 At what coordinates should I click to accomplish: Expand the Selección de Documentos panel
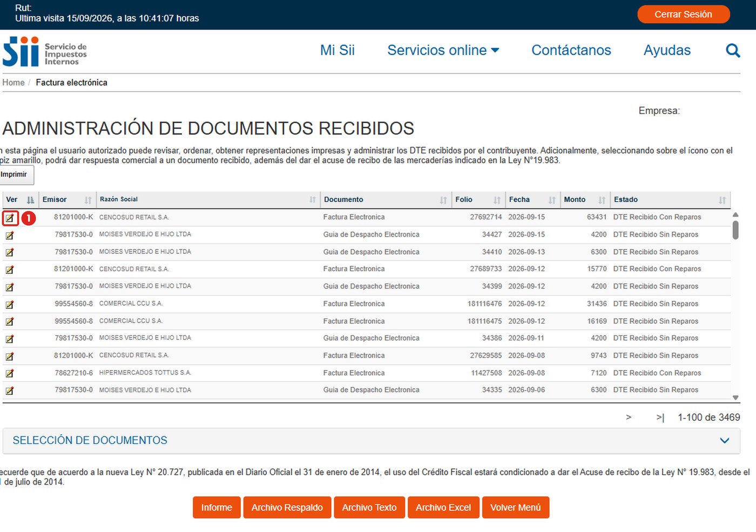click(371, 441)
